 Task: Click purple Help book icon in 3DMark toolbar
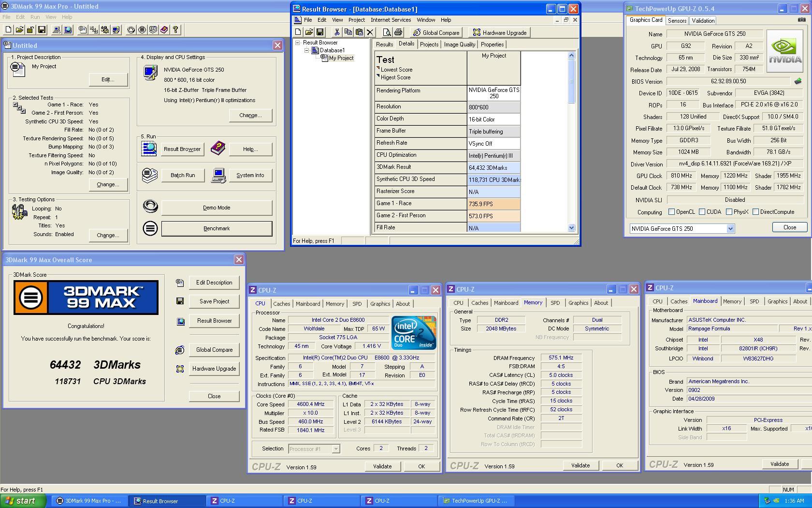tap(164, 30)
